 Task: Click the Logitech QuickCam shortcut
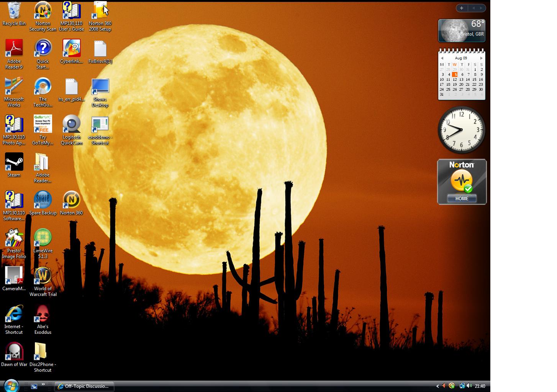click(71, 124)
